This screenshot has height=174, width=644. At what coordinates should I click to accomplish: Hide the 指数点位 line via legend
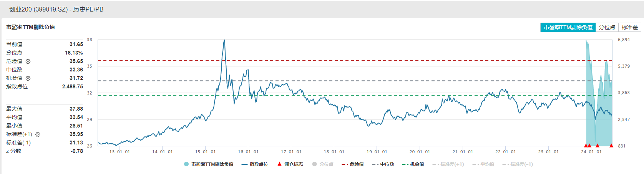click(x=255, y=164)
